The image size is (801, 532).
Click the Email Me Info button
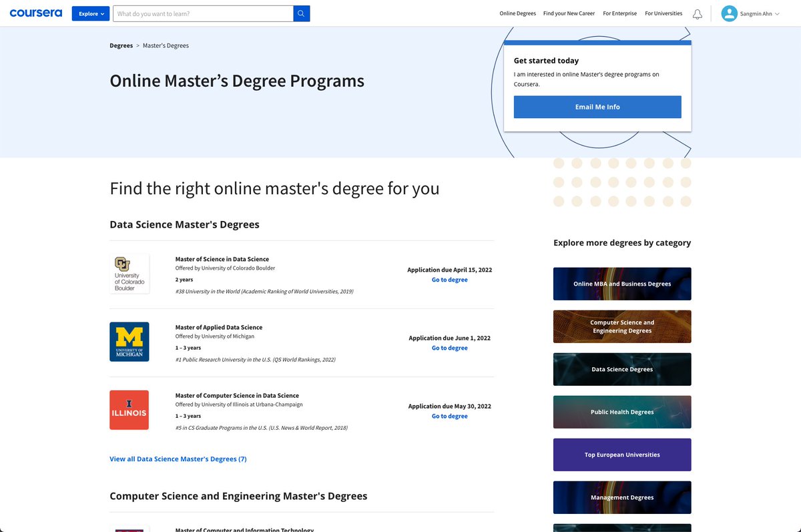point(597,107)
